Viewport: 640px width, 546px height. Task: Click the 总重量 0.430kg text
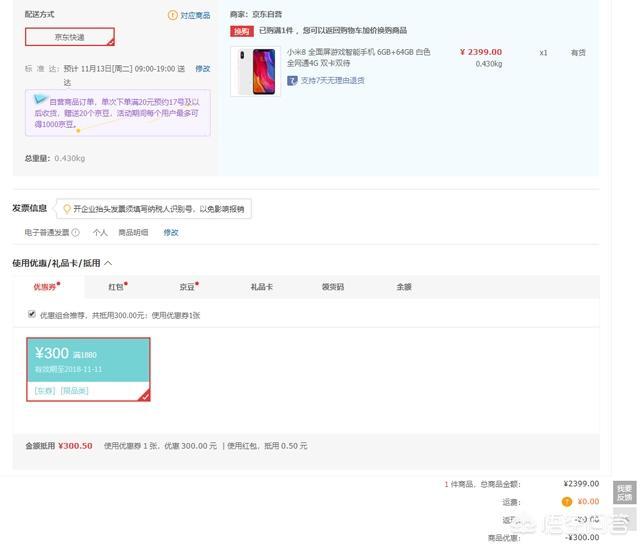55,158
